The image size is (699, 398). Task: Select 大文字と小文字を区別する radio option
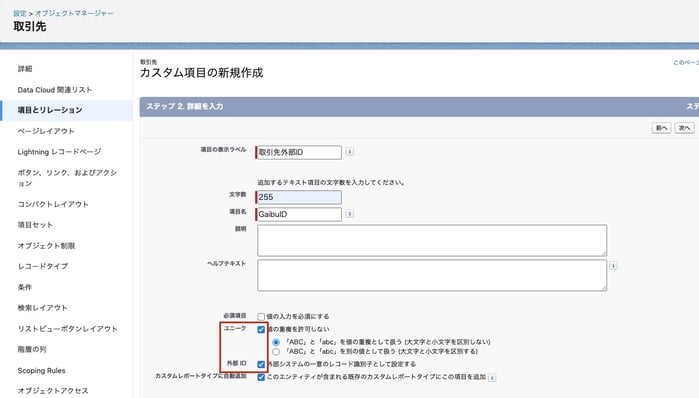(x=276, y=352)
